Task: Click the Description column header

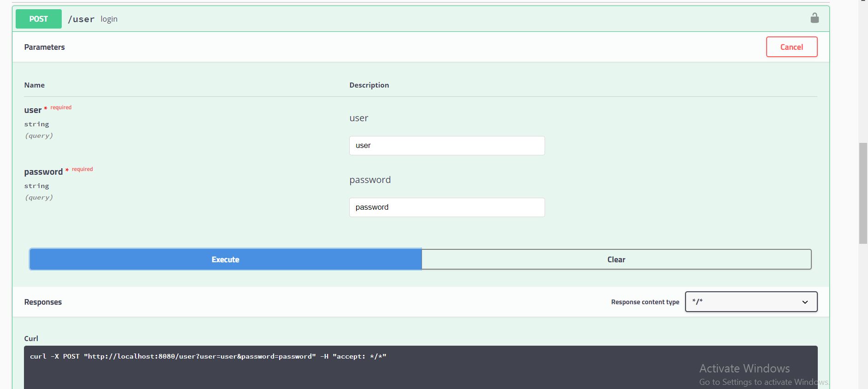Action: coord(369,85)
